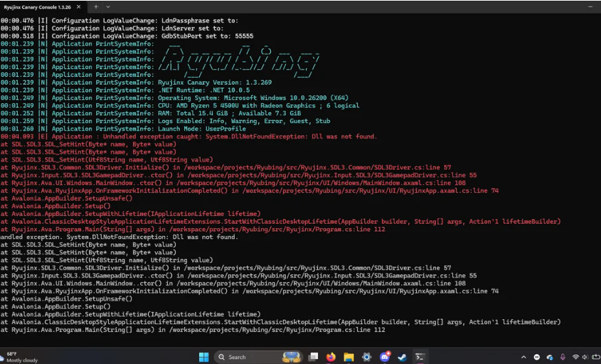Show hidden system tray icons

(523, 357)
